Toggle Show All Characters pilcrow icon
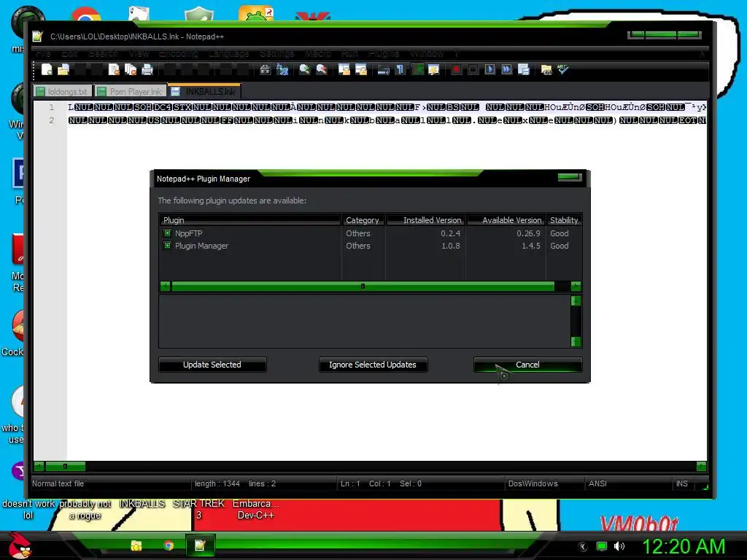The width and height of the screenshot is (747, 560). click(x=400, y=69)
